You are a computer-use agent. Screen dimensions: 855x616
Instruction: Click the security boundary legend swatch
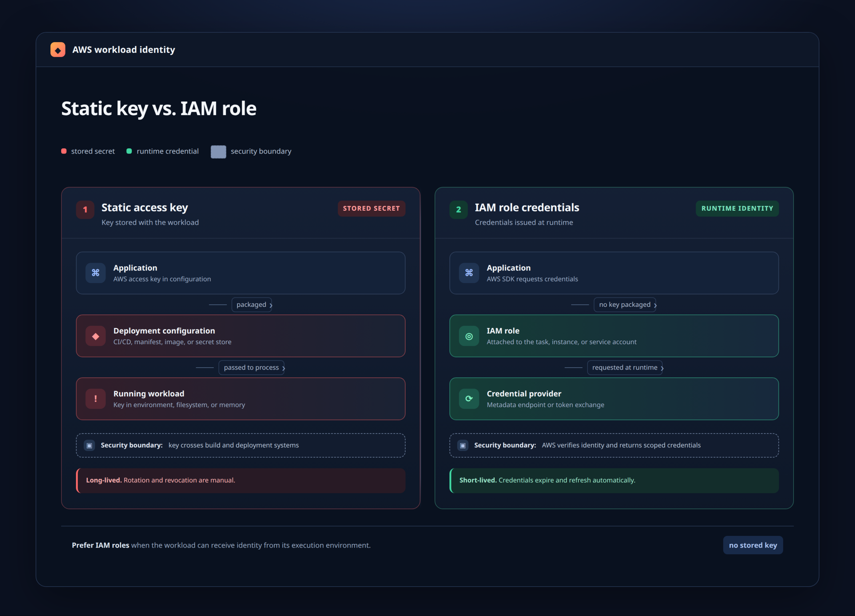pyautogui.click(x=218, y=152)
